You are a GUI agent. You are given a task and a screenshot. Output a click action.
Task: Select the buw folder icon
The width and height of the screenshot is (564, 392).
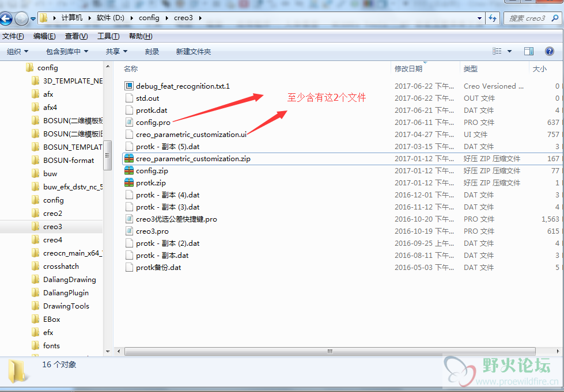pyautogui.click(x=35, y=173)
